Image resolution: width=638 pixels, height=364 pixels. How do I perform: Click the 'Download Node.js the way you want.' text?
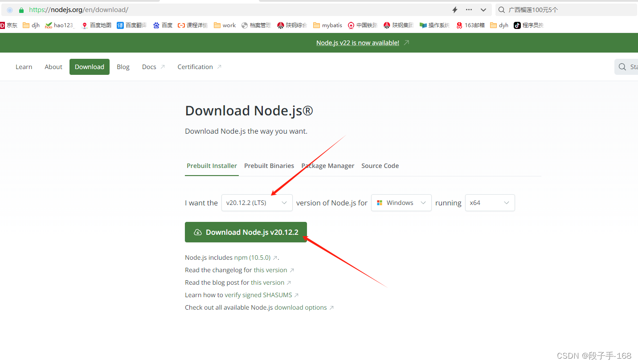[246, 131]
